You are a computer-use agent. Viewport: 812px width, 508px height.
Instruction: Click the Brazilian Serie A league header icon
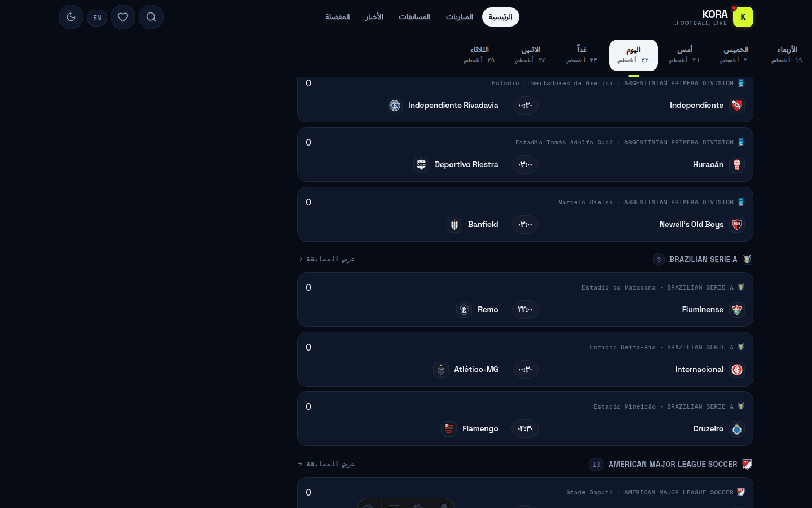747,260
